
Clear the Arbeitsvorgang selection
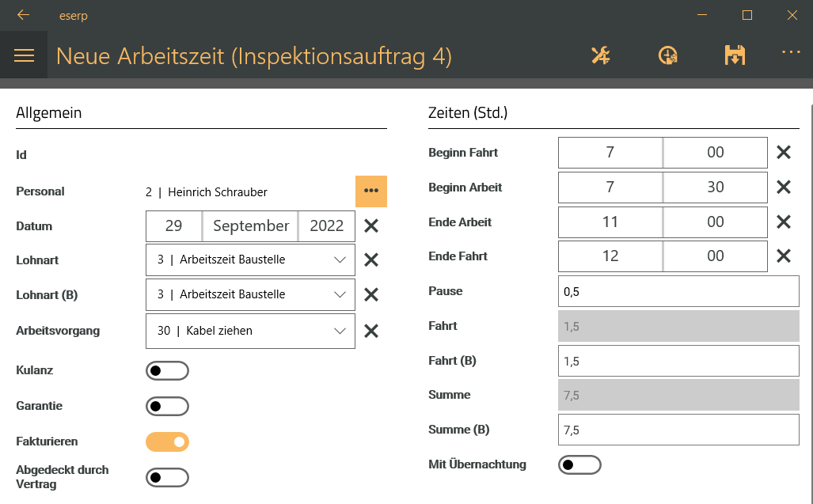click(371, 331)
